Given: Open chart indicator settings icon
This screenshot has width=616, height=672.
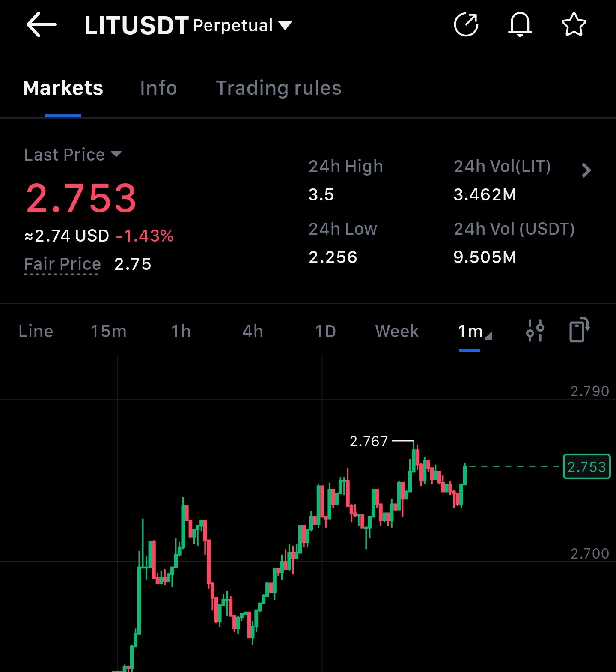Looking at the screenshot, I should 535,331.
